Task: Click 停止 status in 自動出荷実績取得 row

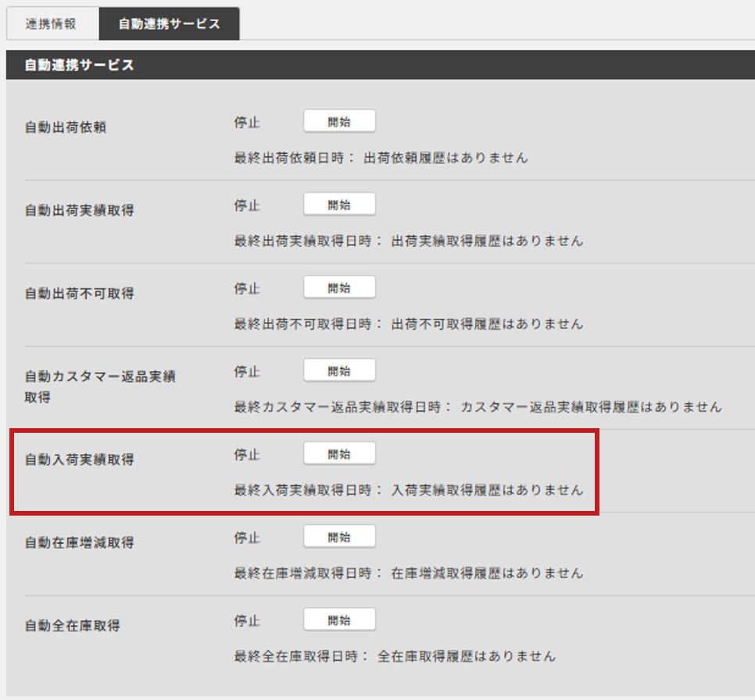Action: (x=247, y=205)
